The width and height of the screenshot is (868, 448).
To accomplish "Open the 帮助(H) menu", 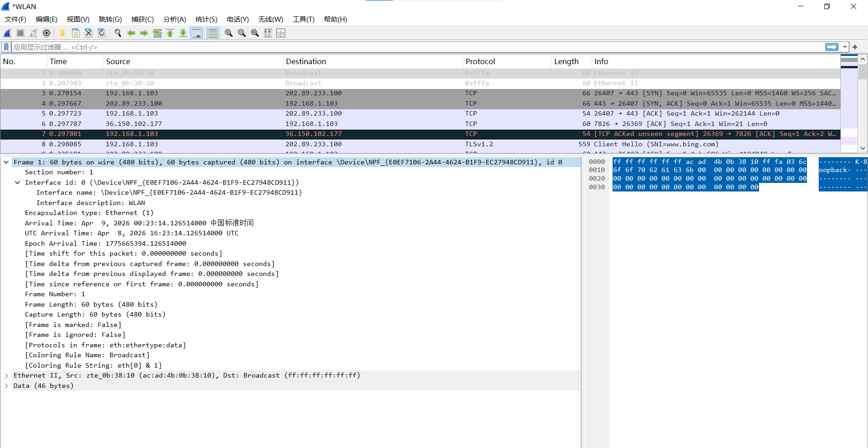I will pos(335,19).
